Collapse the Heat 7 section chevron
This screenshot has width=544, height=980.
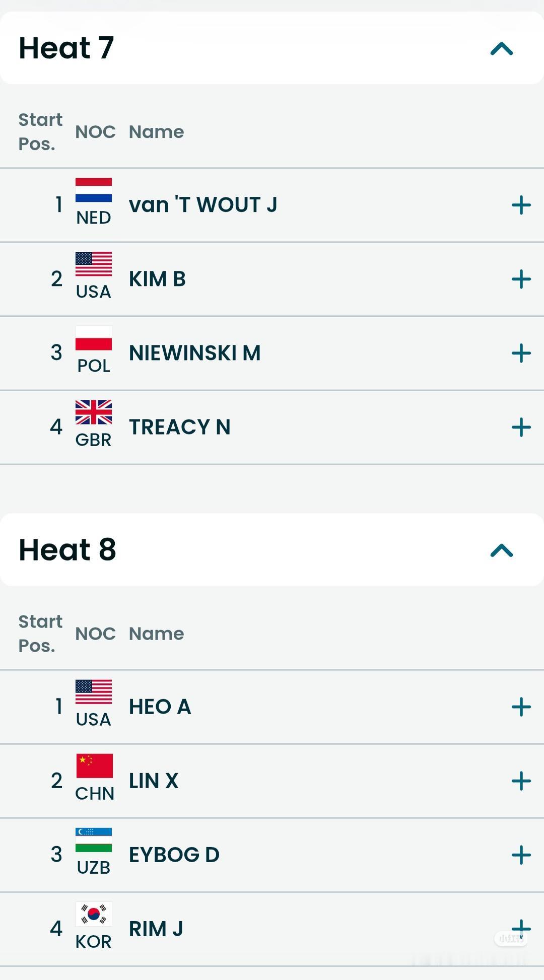[501, 49]
